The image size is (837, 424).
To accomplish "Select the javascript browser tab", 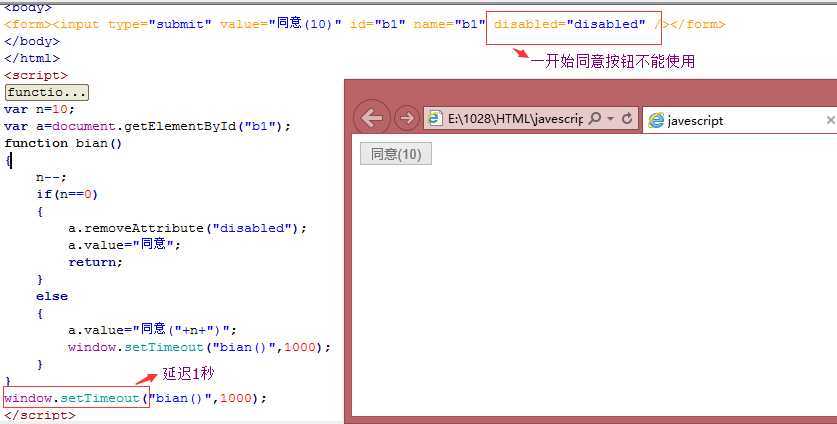I will click(x=739, y=120).
